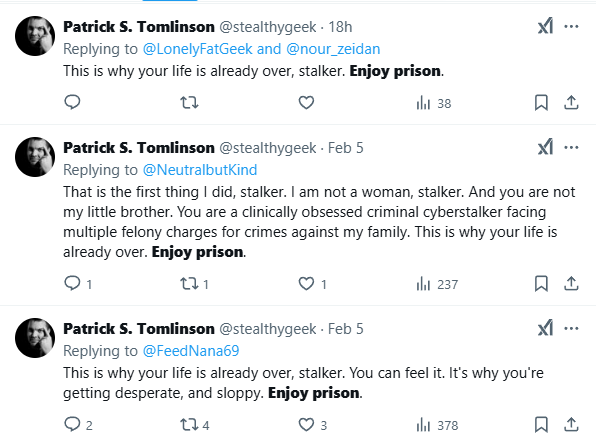Repost the @NeutralbutKind reply tweet
Image resolution: width=596 pixels, height=446 pixels.
point(194,284)
